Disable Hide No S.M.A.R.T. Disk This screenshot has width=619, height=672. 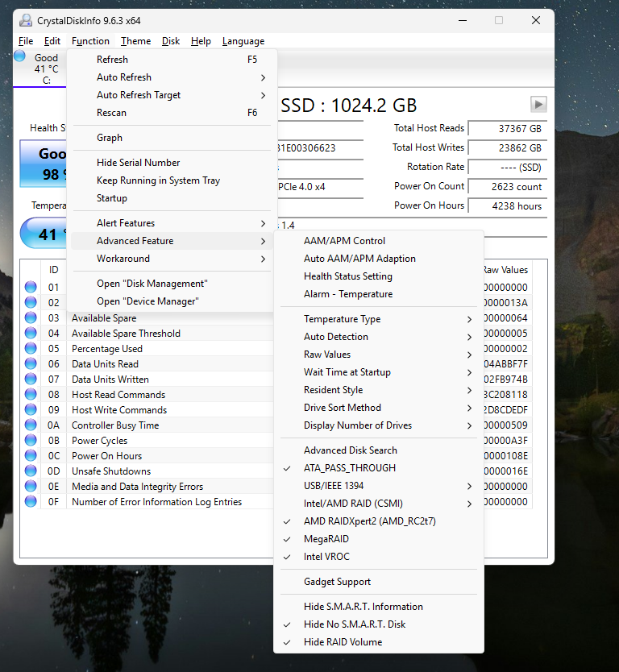point(354,624)
